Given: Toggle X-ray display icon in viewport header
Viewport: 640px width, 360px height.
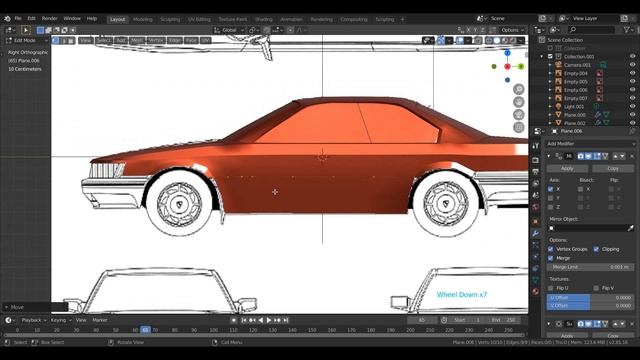Looking at the screenshot, I should pos(478,40).
